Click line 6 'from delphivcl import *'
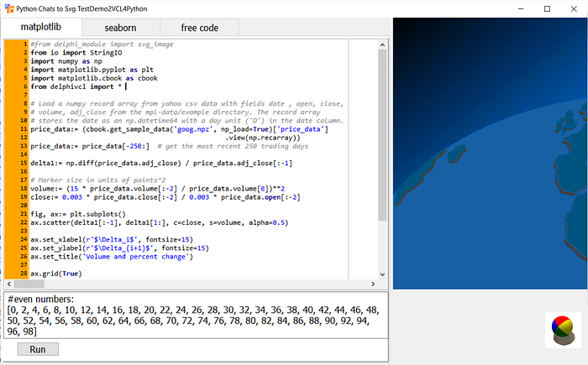This screenshot has height=365, width=588. (x=76, y=86)
